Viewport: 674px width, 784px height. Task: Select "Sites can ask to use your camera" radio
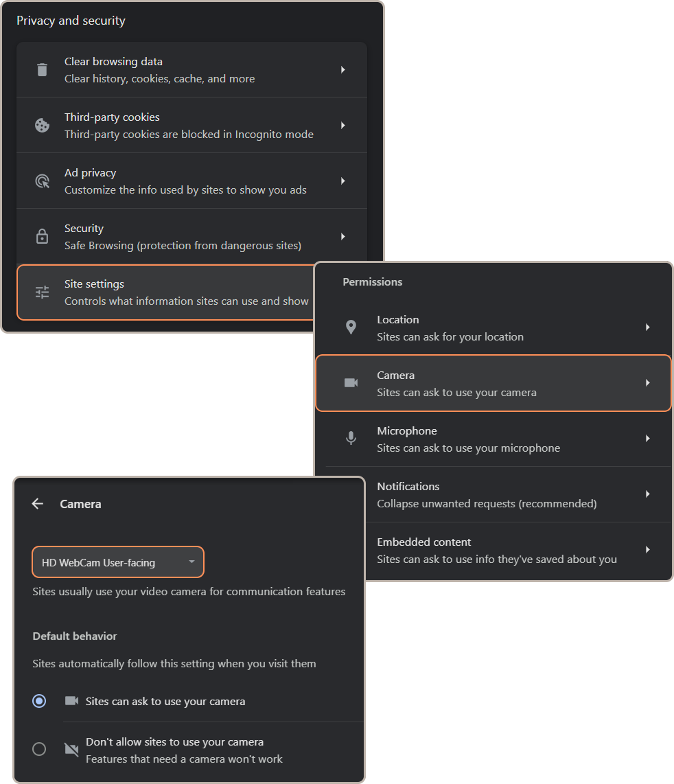tap(39, 701)
